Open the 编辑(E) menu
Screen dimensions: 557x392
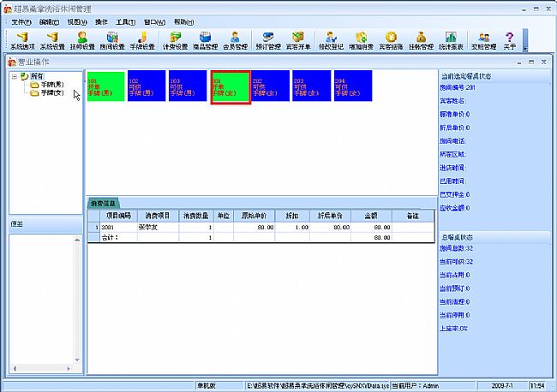(49, 22)
